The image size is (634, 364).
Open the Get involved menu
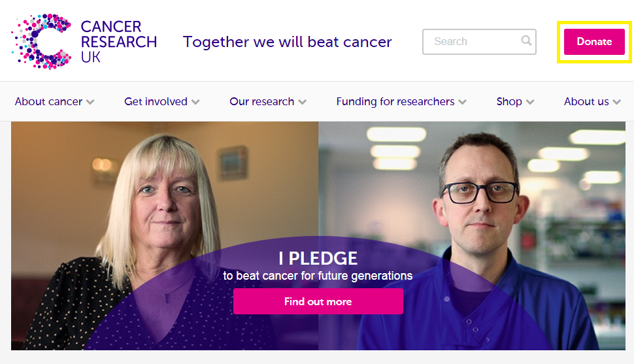(x=156, y=101)
